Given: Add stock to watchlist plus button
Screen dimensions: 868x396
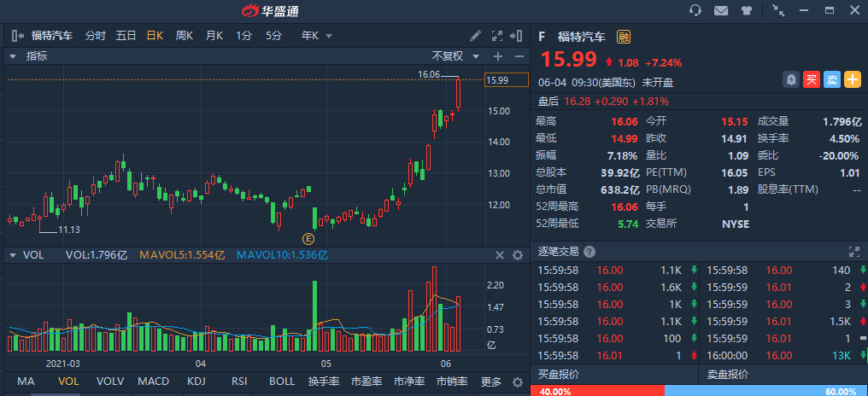Looking at the screenshot, I should pyautogui.click(x=852, y=80).
